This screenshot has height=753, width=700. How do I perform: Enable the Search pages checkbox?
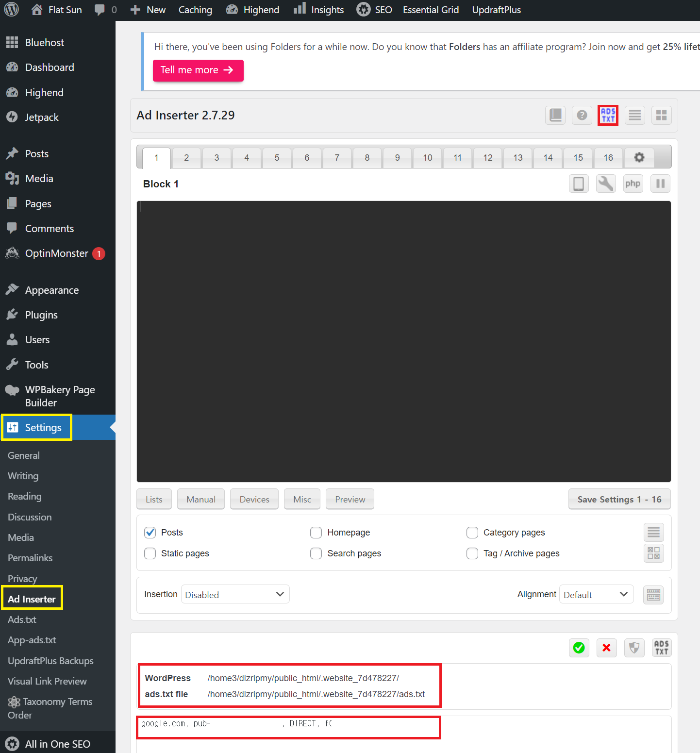pyautogui.click(x=316, y=553)
